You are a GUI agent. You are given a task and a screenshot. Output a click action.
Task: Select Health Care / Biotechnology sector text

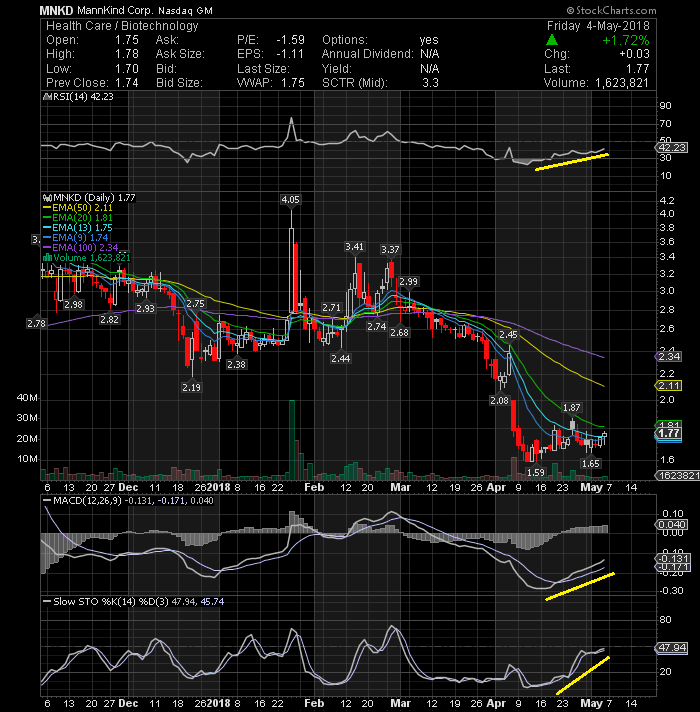coord(123,26)
